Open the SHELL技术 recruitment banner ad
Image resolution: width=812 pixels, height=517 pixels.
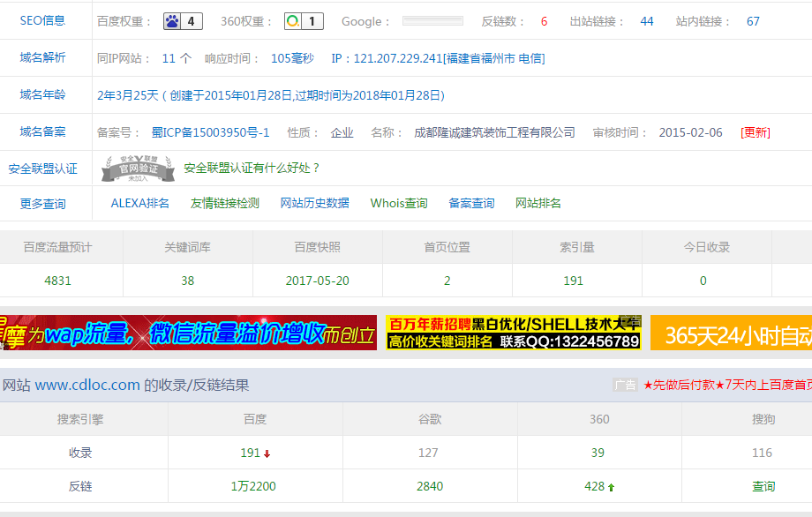tap(514, 333)
